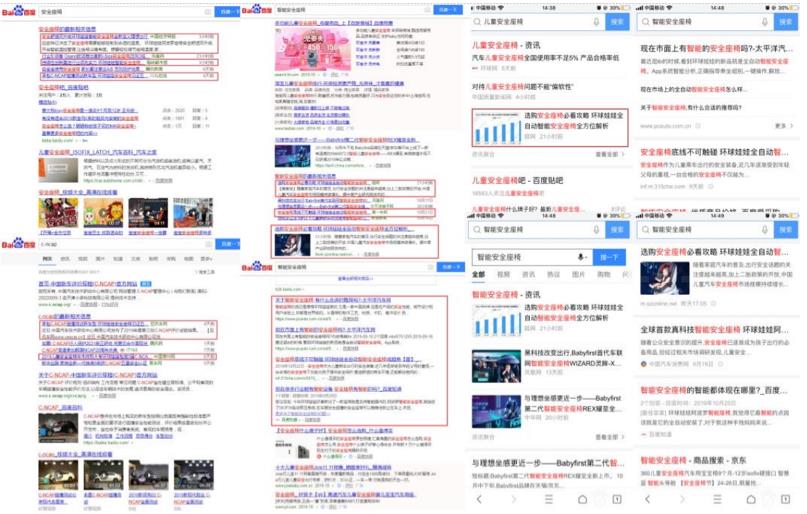
Task: Tap the 现在市面上有智能的安全座椅吗 result
Action: click(716, 48)
